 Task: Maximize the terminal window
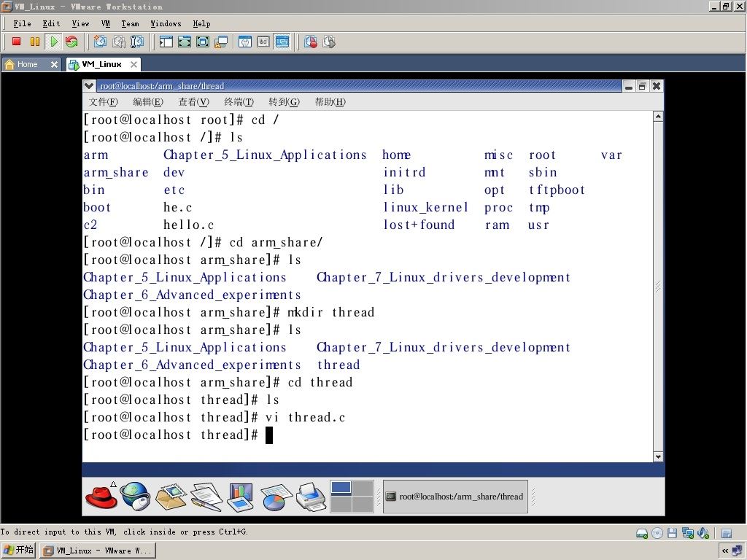coord(642,86)
